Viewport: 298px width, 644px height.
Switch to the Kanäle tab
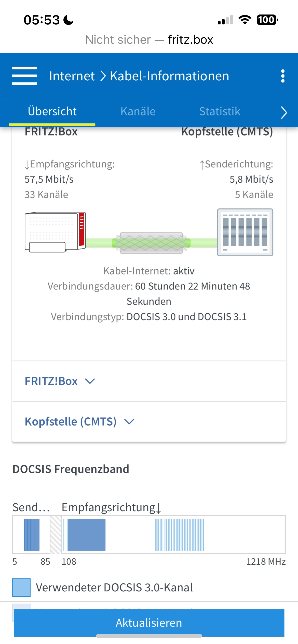point(138,111)
